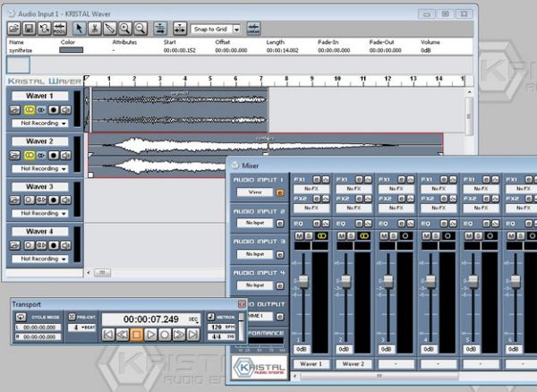Click the synthrise color swatch
The height and width of the screenshot is (392, 537).
[x=72, y=50]
